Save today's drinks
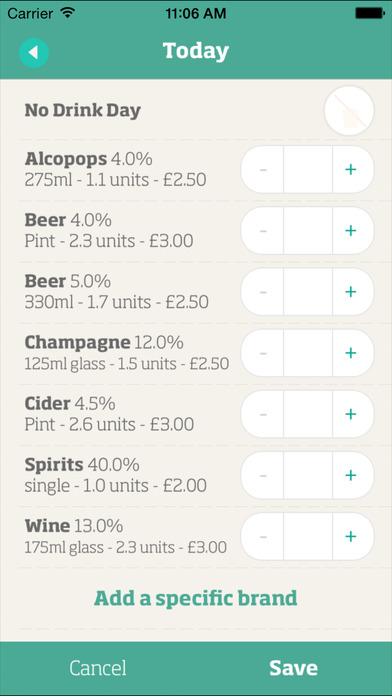 (x=293, y=668)
